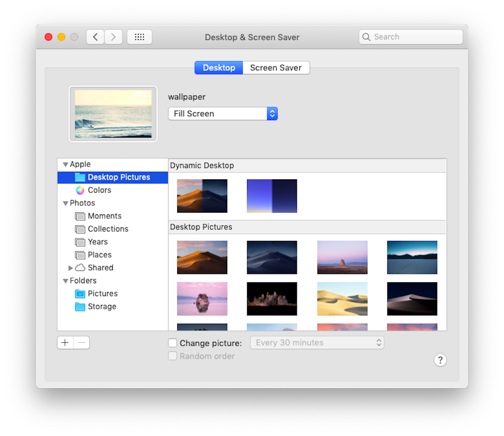Select the Desktop tab

pos(219,67)
